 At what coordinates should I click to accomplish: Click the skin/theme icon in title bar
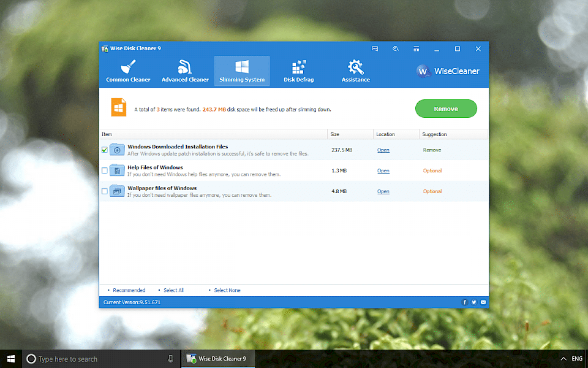(x=395, y=49)
